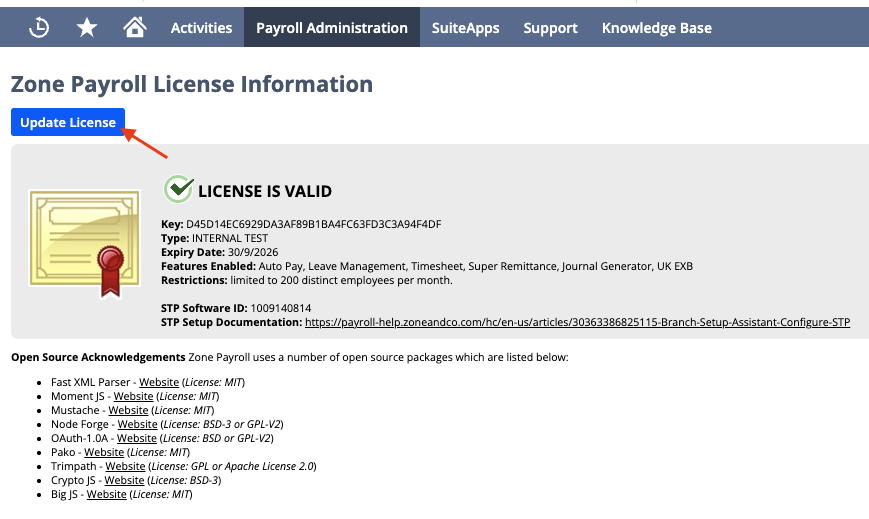
Task: Open the Node Forge Website link
Action: point(137,424)
